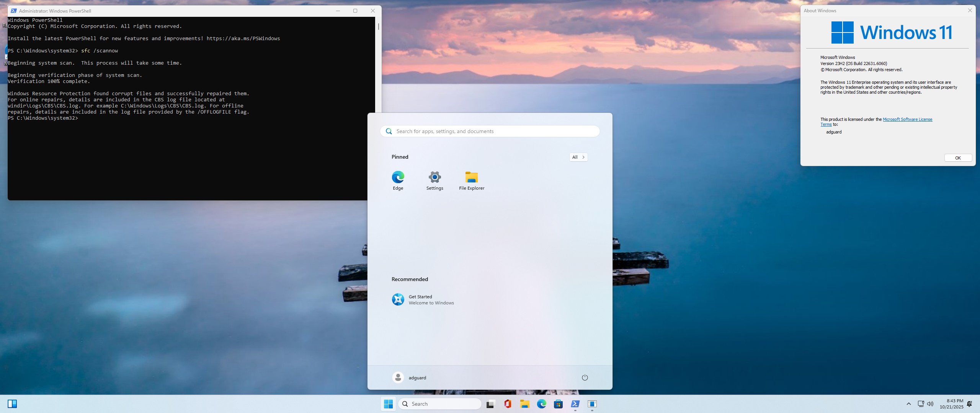Open the volume control in tray

930,404
